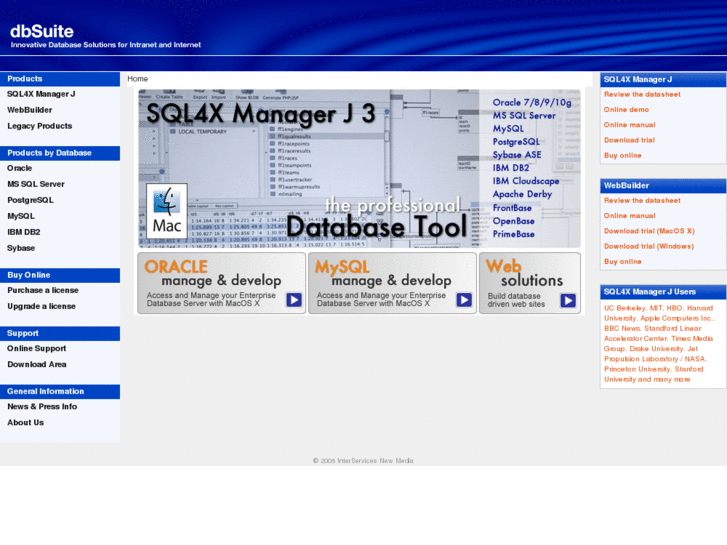Download WebBuilder trial for MacOS X

pyautogui.click(x=649, y=231)
